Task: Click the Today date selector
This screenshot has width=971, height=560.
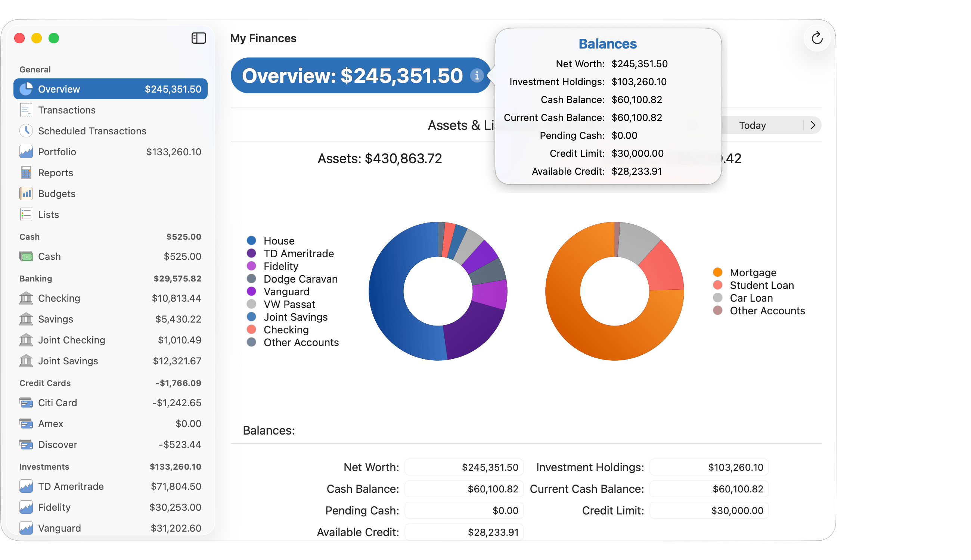Action: 752,125
